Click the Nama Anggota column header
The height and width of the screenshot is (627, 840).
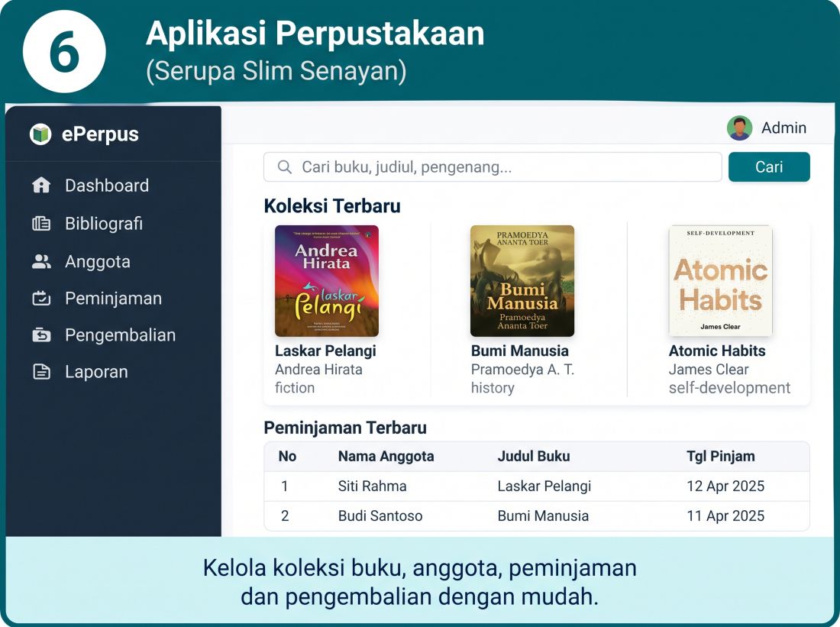pyautogui.click(x=386, y=457)
